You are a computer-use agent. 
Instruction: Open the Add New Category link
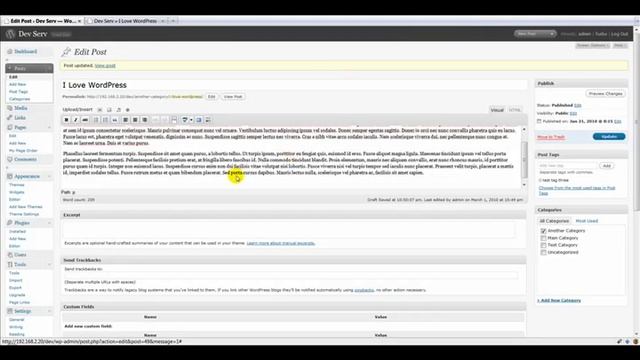559,300
